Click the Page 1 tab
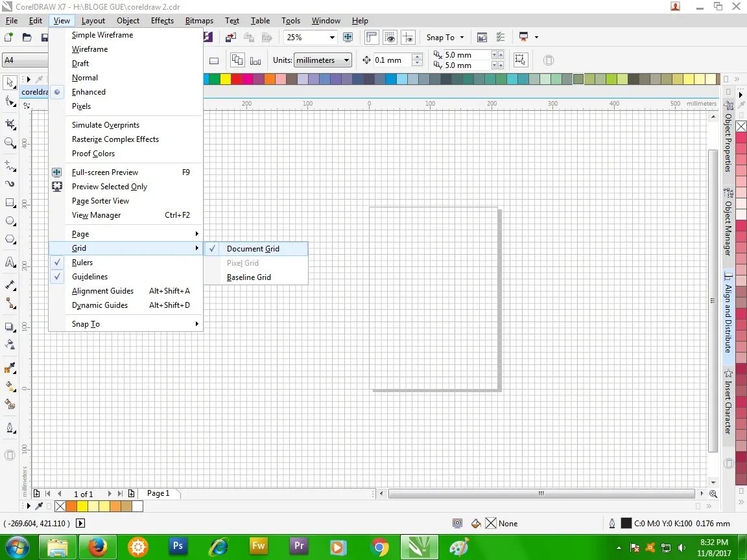Viewport: 747px width, 560px height. [158, 493]
